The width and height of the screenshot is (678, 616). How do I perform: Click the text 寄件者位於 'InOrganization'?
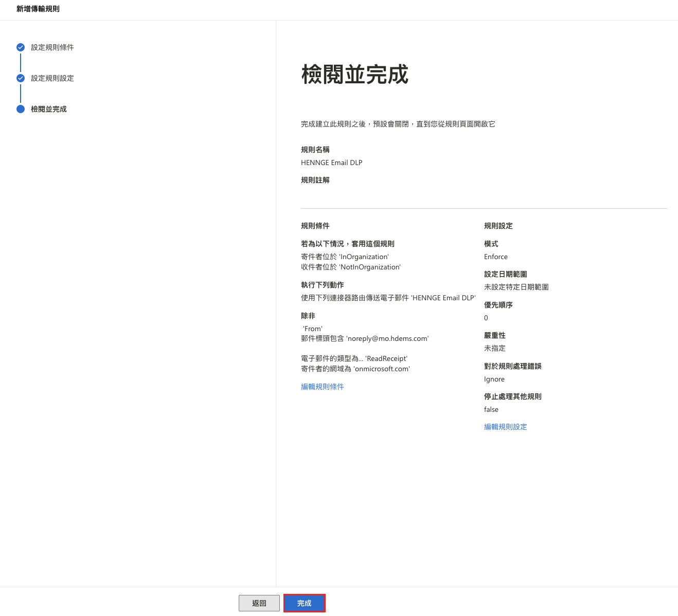[x=345, y=257]
